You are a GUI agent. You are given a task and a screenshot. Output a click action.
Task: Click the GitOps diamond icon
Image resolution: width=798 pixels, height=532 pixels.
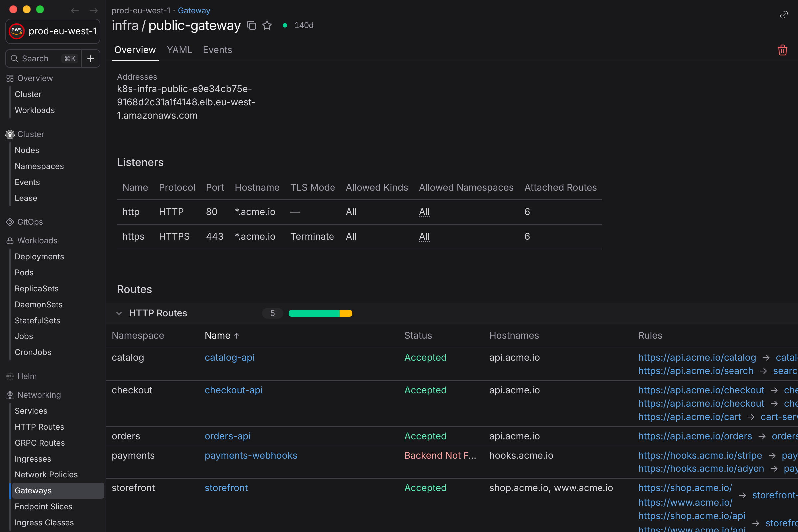point(10,222)
